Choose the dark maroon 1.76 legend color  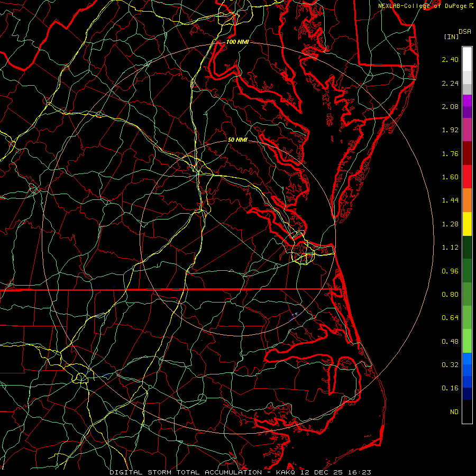467,153
